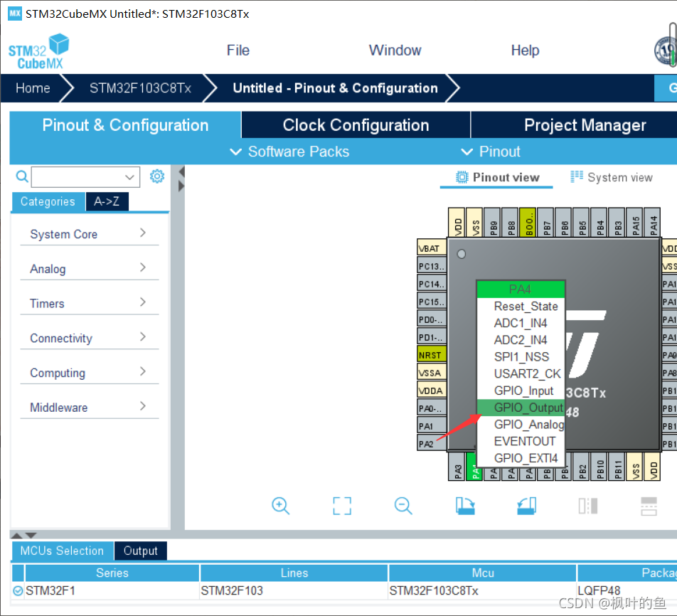
Task: Switch to Pinout view
Action: [x=497, y=177]
